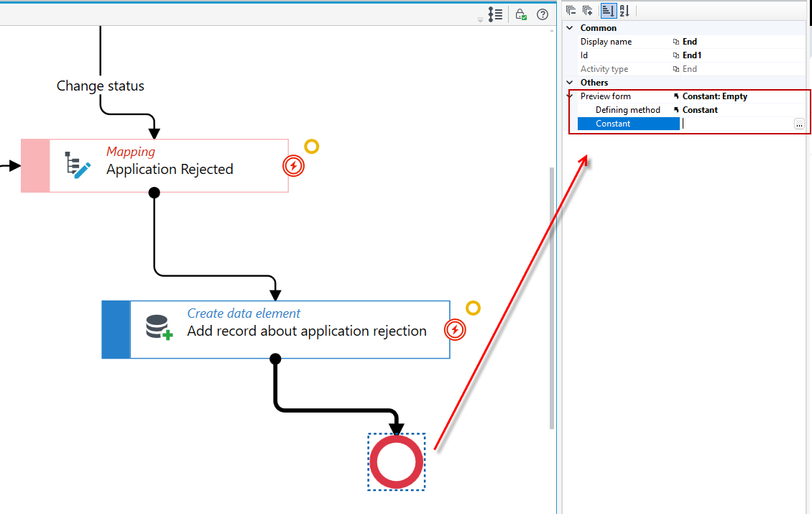Click the arrow icon beside Defining method value
The image size is (812, 514).
pyautogui.click(x=675, y=110)
